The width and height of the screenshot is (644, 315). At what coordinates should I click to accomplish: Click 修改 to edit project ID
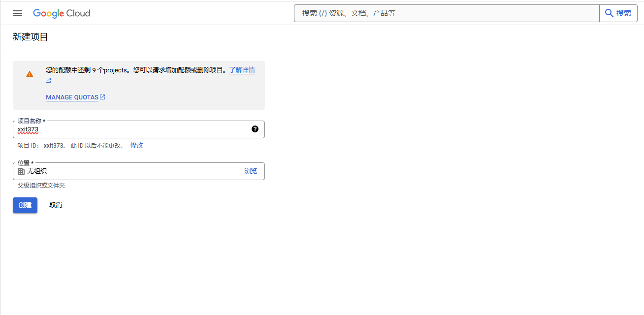click(x=136, y=145)
